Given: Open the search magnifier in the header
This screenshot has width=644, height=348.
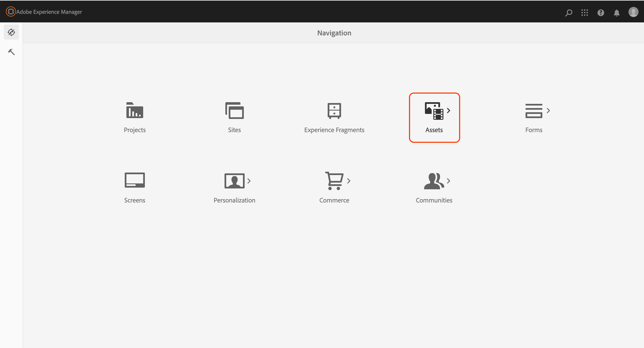Looking at the screenshot, I should coord(569,13).
